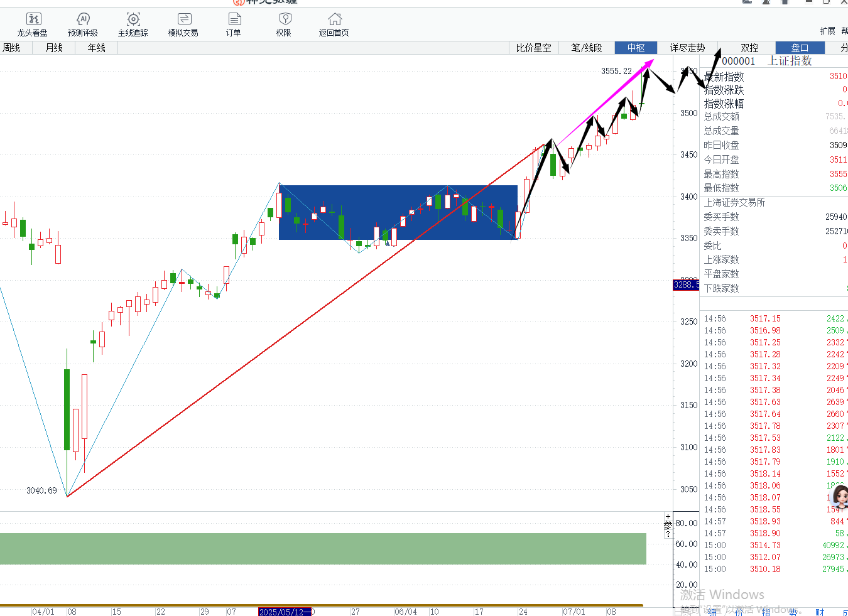Return home via 返回首页 icon
Image resolution: width=848 pixels, height=616 pixels.
334,24
